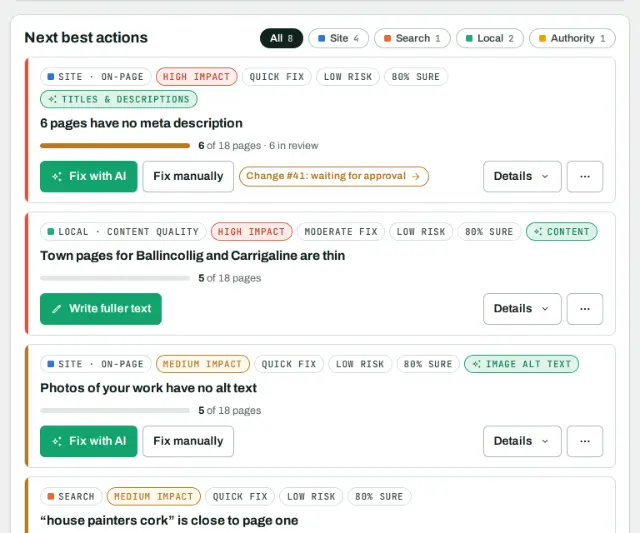Open Change #41 waiting for approval link
The image size is (640, 533).
point(334,176)
